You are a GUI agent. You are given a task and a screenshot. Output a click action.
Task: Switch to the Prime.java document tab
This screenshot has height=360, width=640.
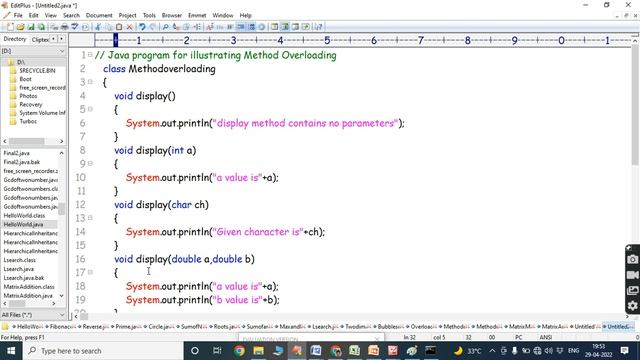(x=128, y=327)
